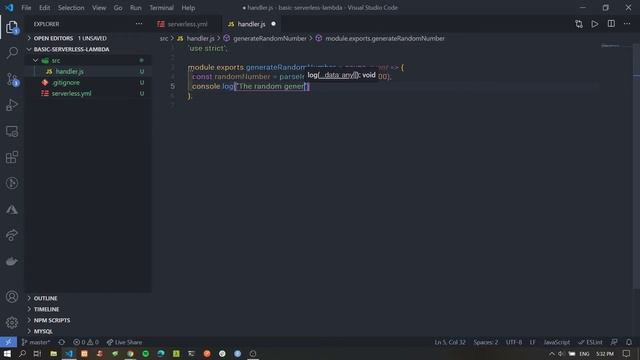Open the Live Share activity bar view
The image size is (640, 360).
tap(12, 235)
